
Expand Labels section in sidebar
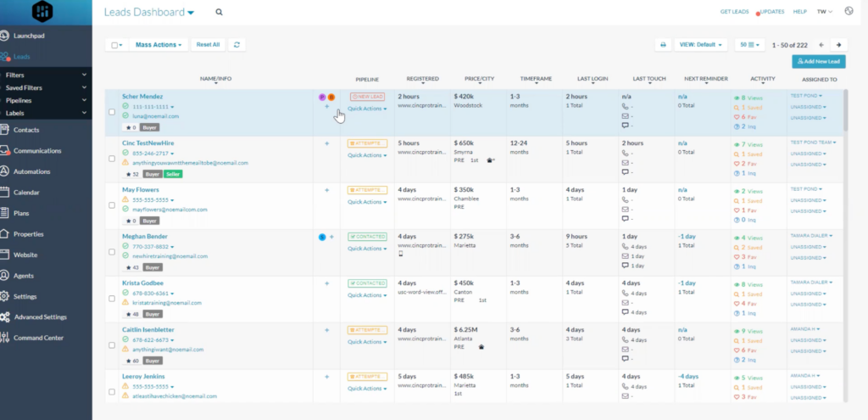click(x=46, y=113)
